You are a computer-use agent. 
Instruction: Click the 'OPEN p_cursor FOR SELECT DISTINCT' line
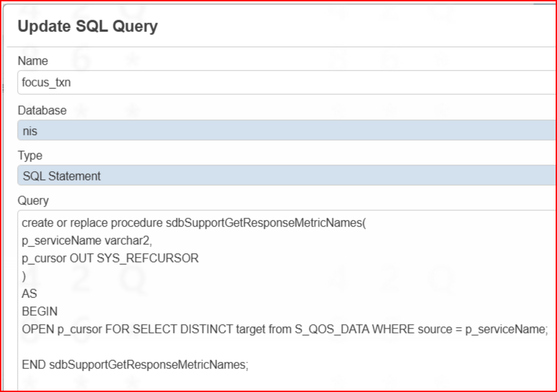(x=285, y=329)
